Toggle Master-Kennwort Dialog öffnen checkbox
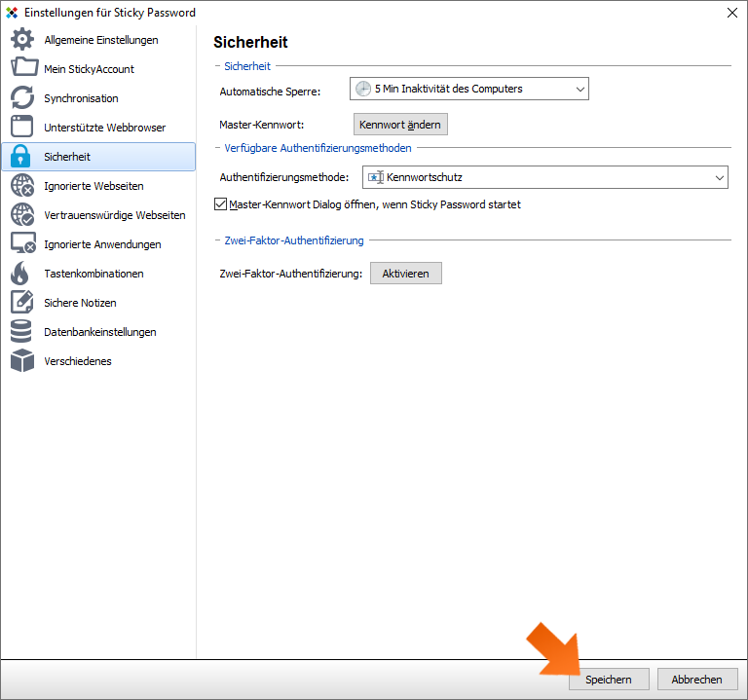Screen dimensions: 748x700 220,204
